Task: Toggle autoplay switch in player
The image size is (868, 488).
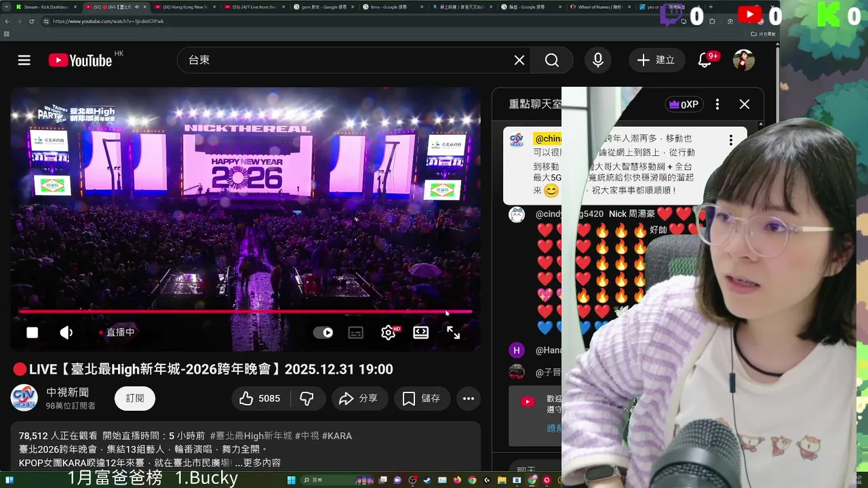Action: point(323,332)
